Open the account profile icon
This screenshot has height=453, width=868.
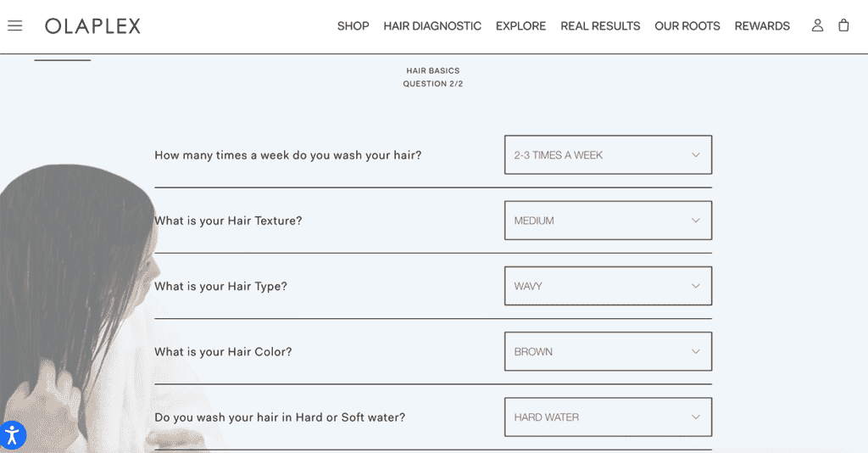coord(817,25)
